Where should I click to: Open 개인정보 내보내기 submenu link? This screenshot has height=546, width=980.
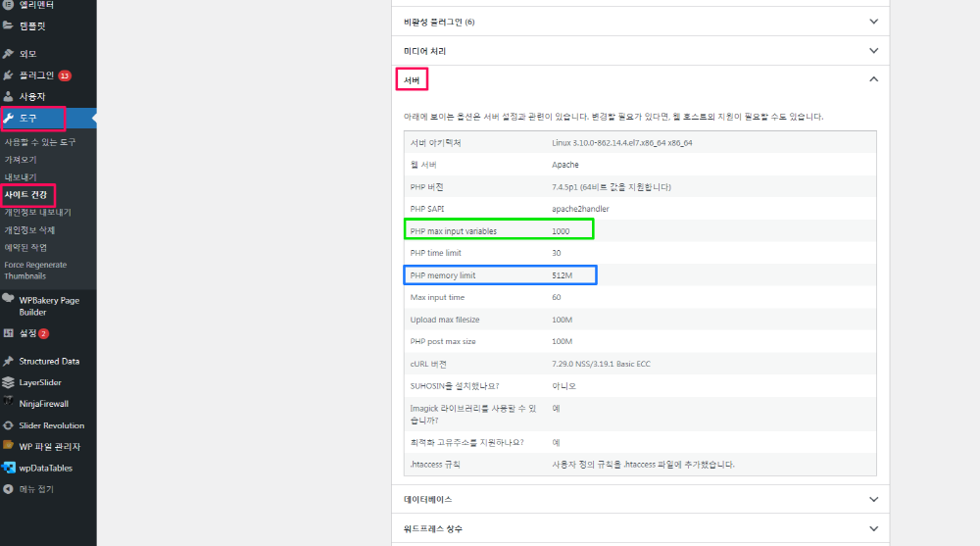click(37, 212)
